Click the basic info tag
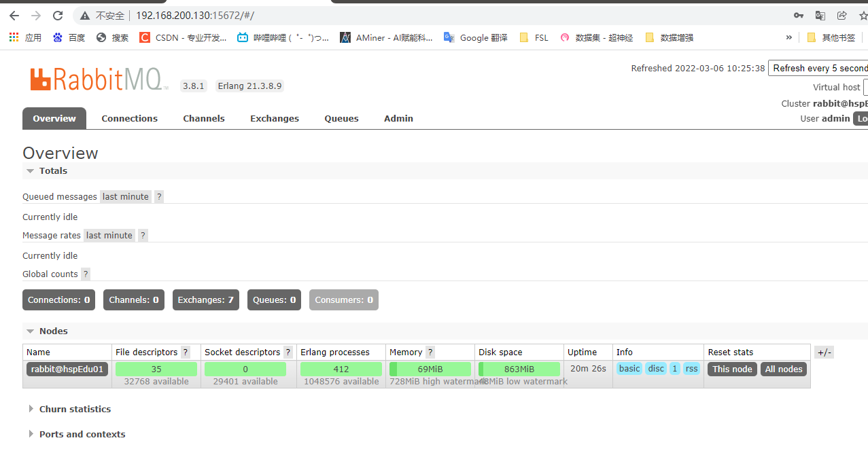This screenshot has height=453, width=868. coord(629,368)
